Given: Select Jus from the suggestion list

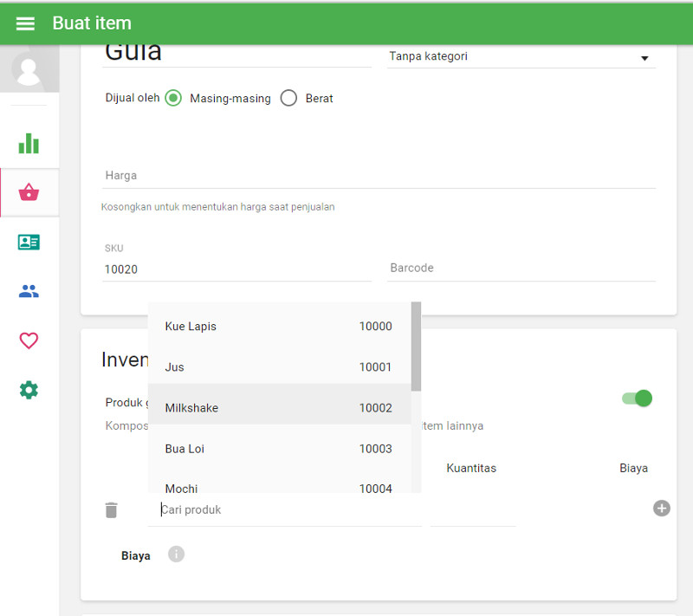Looking at the screenshot, I should (x=278, y=367).
